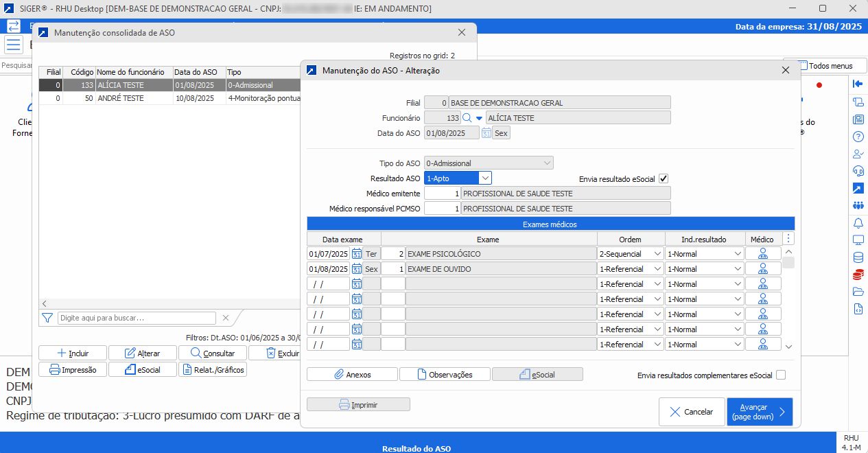This screenshot has width=868, height=453.
Task: Enable Envia resultados complementares eSocial checkbox
Action: (x=780, y=375)
